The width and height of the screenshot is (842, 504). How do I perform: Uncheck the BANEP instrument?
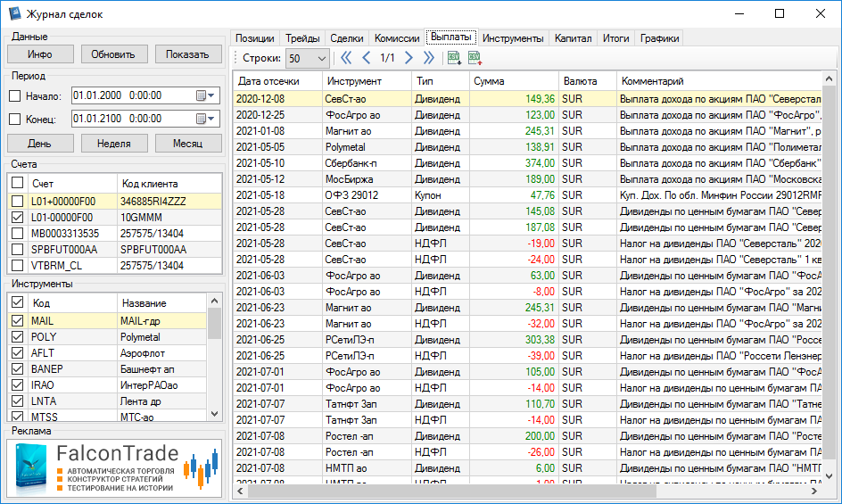coord(18,369)
